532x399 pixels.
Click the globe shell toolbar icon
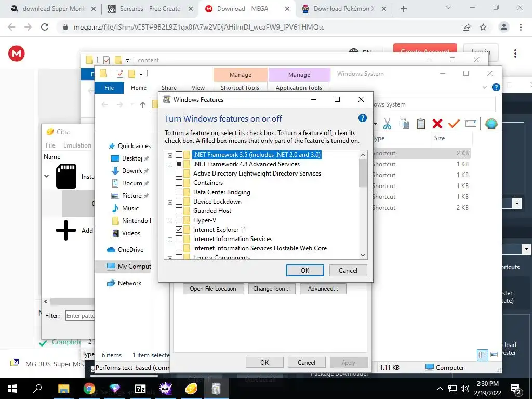[x=491, y=124]
